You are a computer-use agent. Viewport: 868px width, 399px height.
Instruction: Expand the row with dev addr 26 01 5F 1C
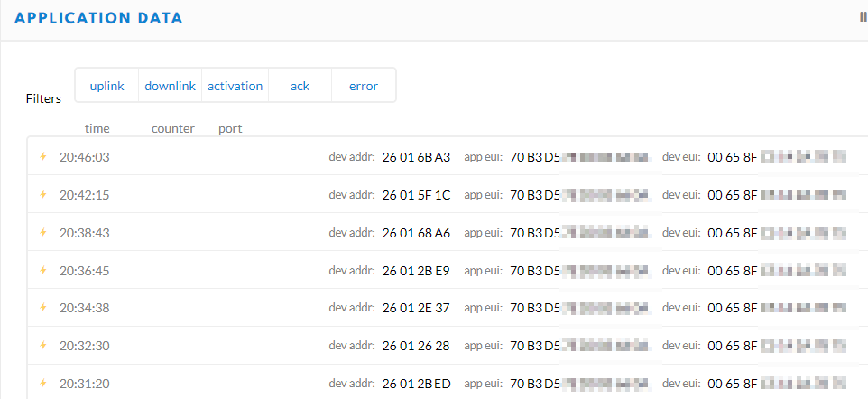[448, 194]
